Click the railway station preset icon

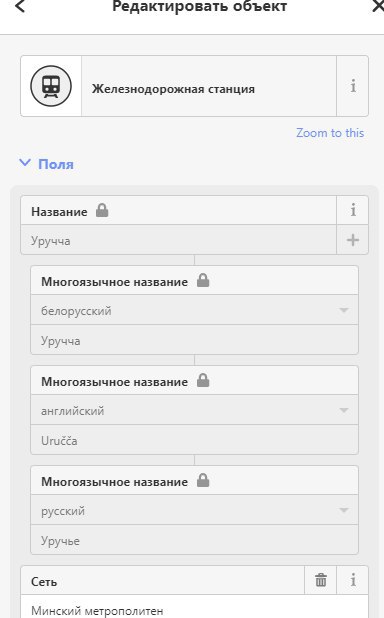[51, 86]
